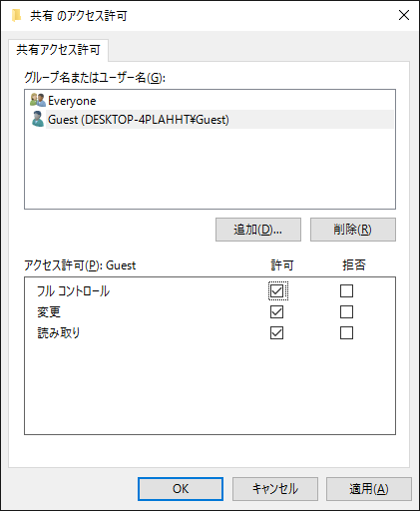Click the Everyone group icon

(37, 100)
